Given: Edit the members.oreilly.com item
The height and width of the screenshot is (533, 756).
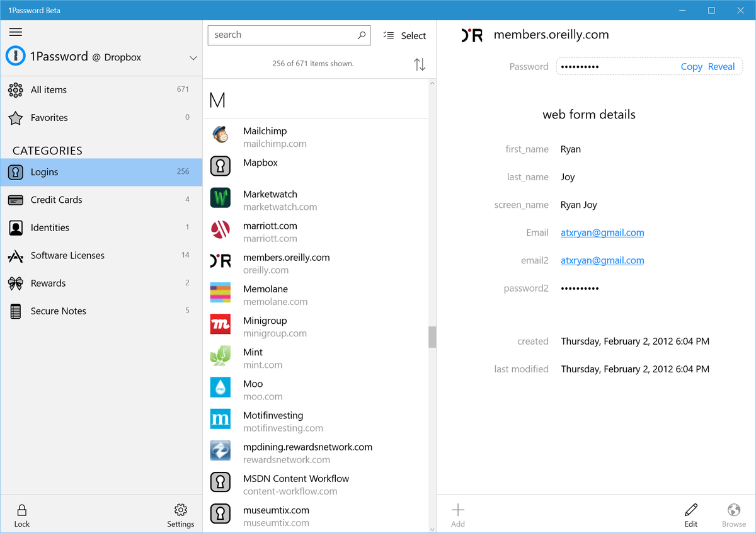Looking at the screenshot, I should click(691, 515).
